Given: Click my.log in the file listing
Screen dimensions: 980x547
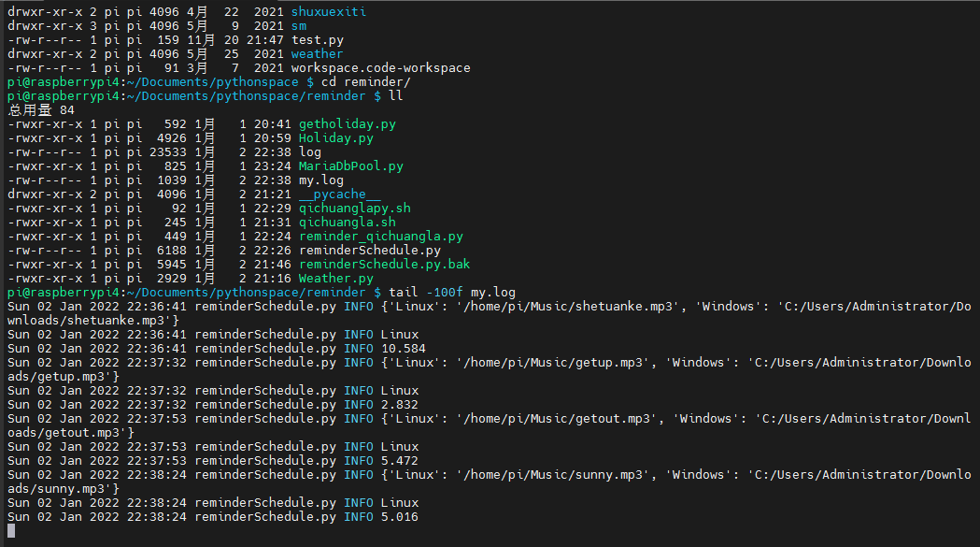Looking at the screenshot, I should (x=321, y=180).
